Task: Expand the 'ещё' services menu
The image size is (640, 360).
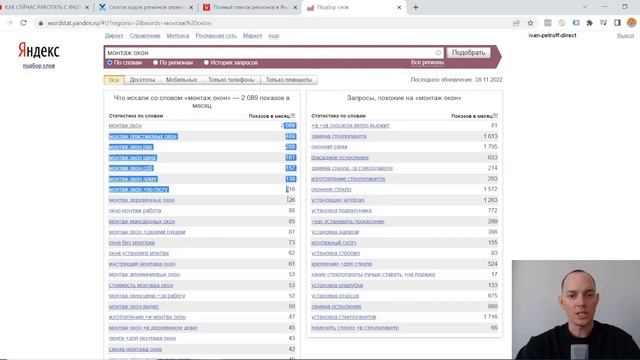Action: click(274, 36)
